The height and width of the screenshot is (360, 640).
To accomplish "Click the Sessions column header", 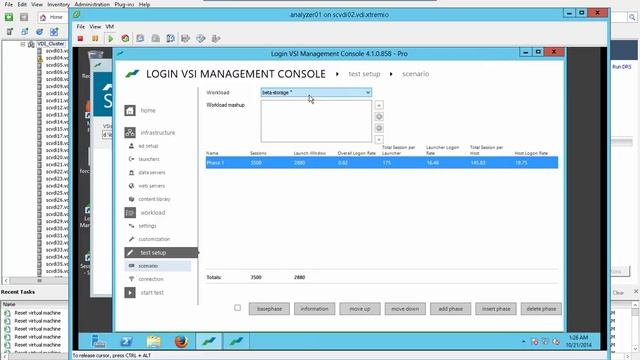I will [258, 153].
